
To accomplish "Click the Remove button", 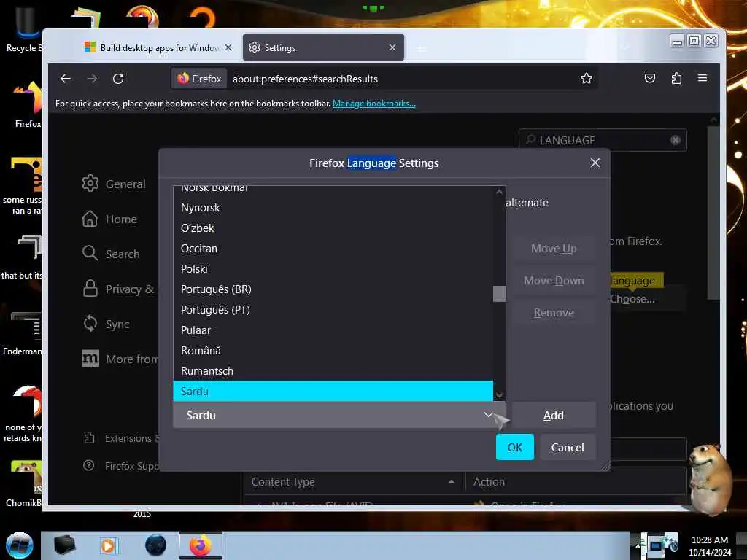I will point(554,313).
